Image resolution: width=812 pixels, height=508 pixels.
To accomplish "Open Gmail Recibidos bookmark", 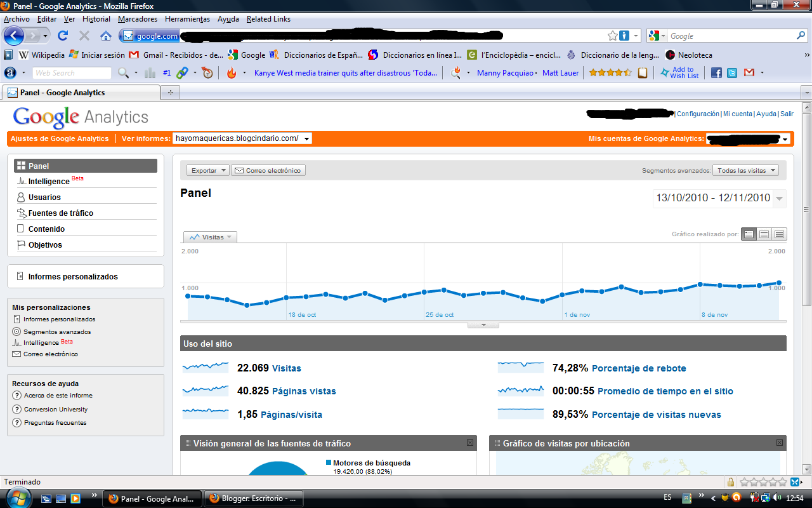I will coord(176,55).
